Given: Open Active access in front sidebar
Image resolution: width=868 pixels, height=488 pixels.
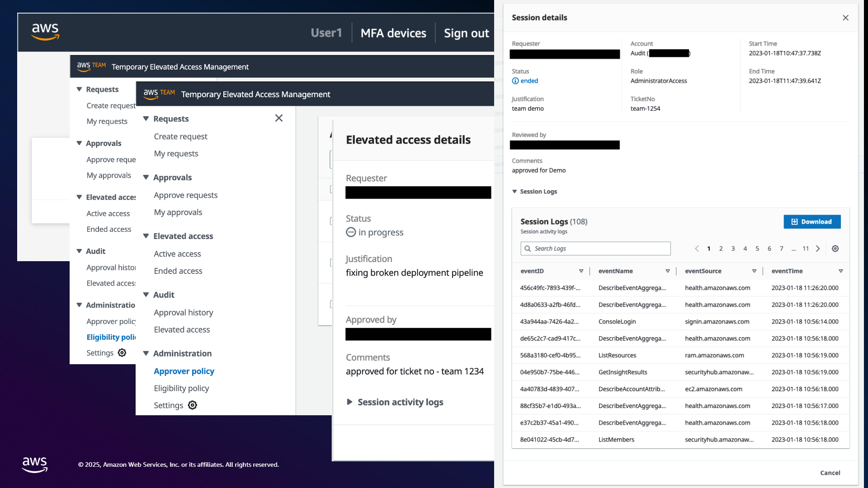Looking at the screenshot, I should tap(177, 254).
